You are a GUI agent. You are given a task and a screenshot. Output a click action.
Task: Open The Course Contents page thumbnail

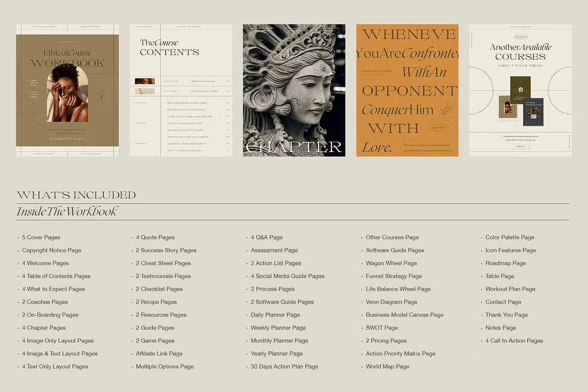[x=181, y=90]
